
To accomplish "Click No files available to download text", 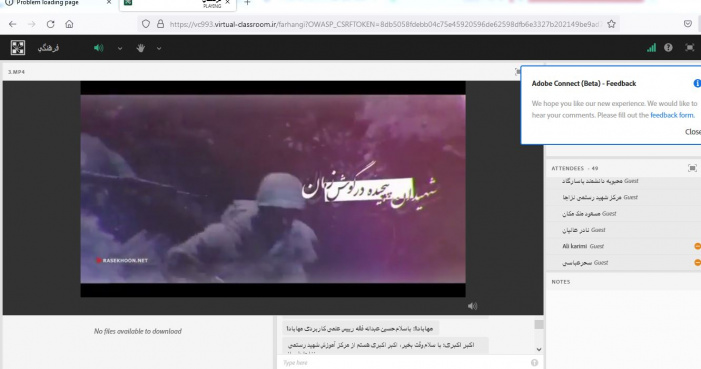I will [138, 331].
